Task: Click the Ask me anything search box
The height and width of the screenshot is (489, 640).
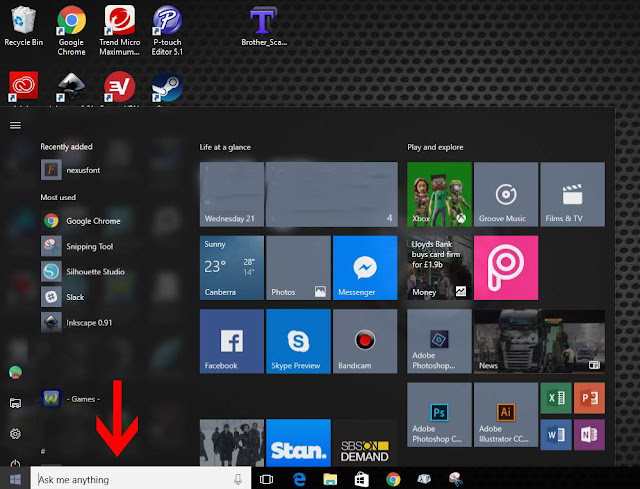Action: [141, 479]
